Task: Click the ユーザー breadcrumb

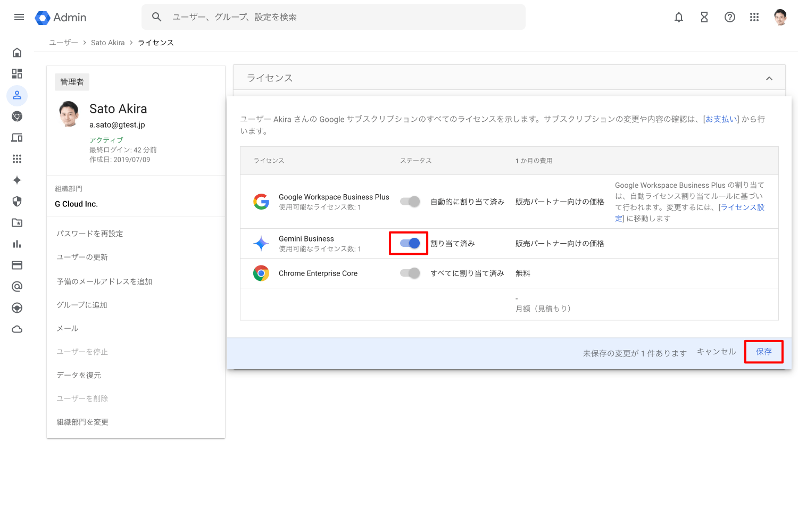Action: point(63,43)
